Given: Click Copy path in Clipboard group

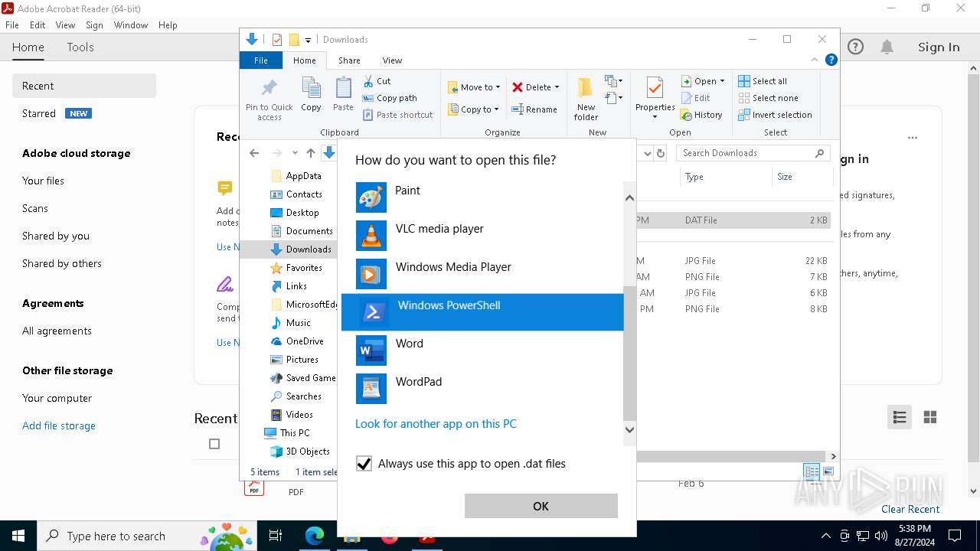Looking at the screenshot, I should [390, 98].
